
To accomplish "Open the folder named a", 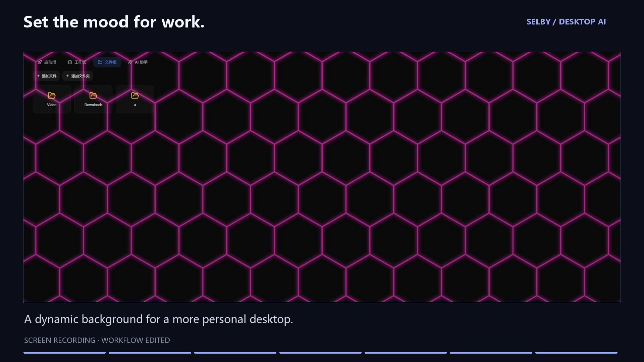I will (135, 99).
